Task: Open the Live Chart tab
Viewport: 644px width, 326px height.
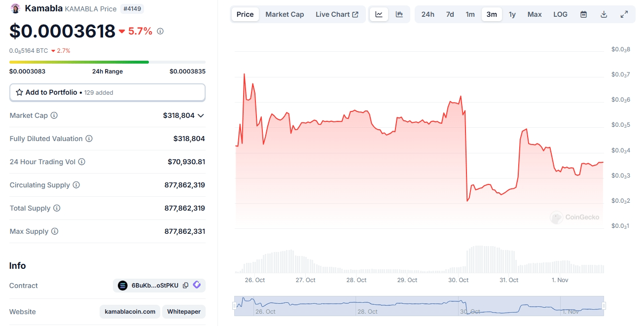Action: (x=337, y=14)
